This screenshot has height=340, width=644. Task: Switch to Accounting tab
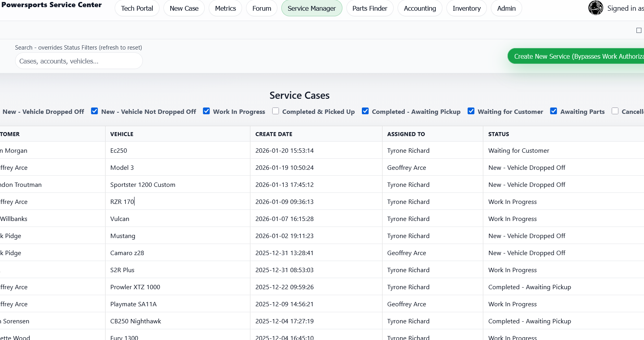[420, 8]
